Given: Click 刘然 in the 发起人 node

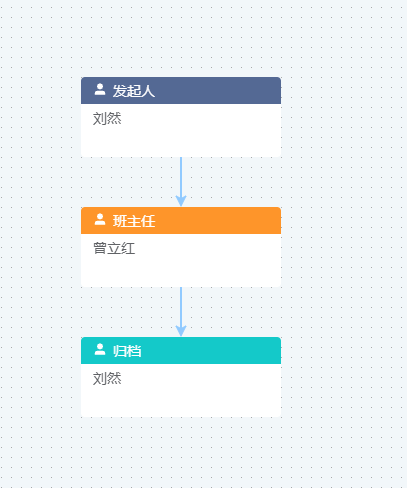Looking at the screenshot, I should pos(107,119).
